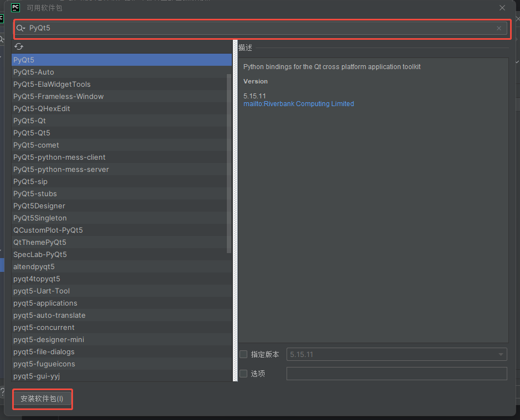The image size is (520, 420).
Task: Click the package list scrollbar
Action: 229,164
